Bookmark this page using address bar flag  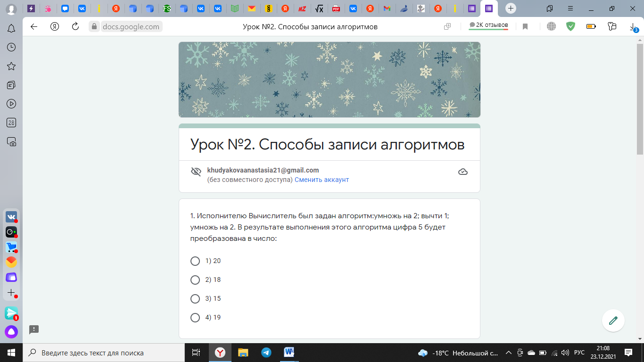[525, 27]
